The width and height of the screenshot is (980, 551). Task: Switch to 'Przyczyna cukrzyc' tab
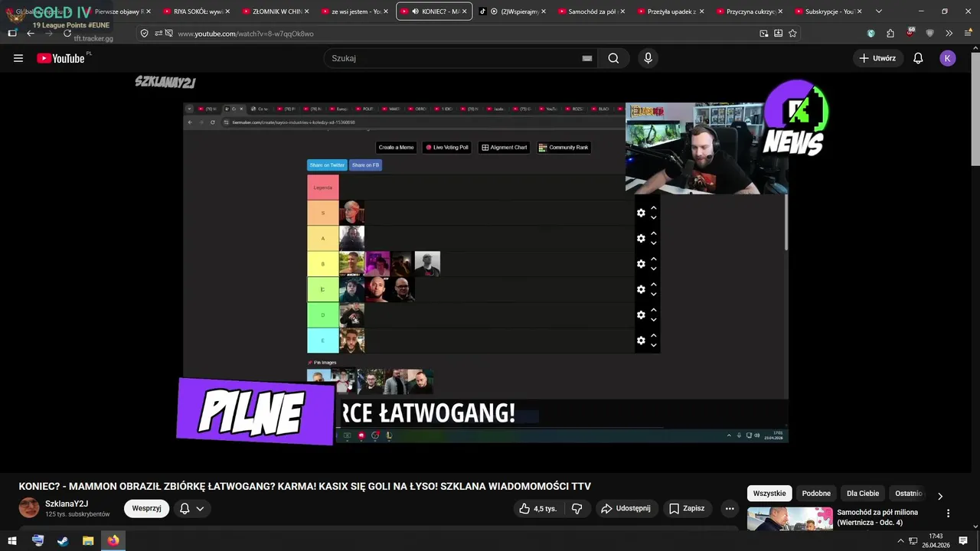749,11
